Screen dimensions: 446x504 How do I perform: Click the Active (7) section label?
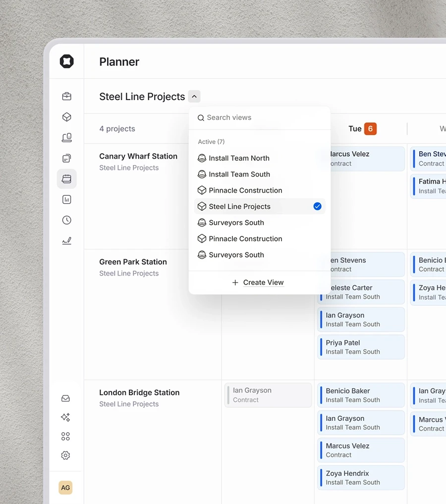click(x=211, y=142)
